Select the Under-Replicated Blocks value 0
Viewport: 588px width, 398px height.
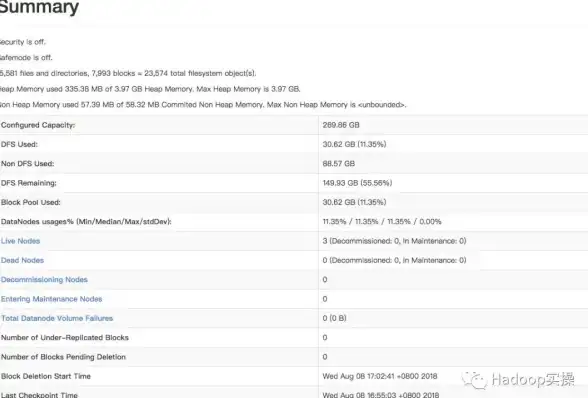tap(325, 338)
